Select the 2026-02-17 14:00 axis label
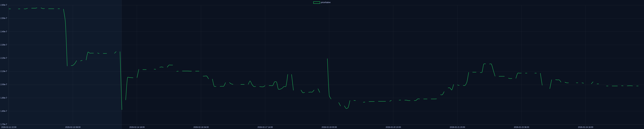The height and width of the screenshot is (129, 644). click(265, 127)
